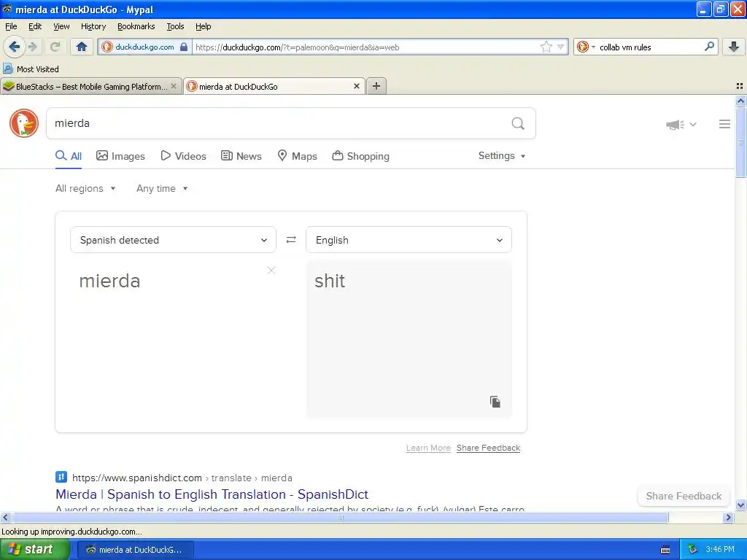Screen dimensions: 747x560
Task: Select the All results tab
Action: [x=69, y=156]
